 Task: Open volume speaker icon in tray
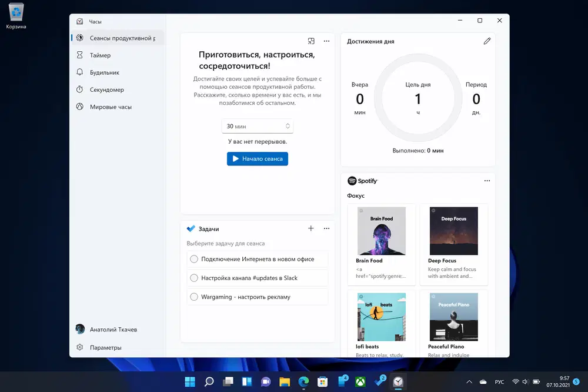(x=525, y=382)
